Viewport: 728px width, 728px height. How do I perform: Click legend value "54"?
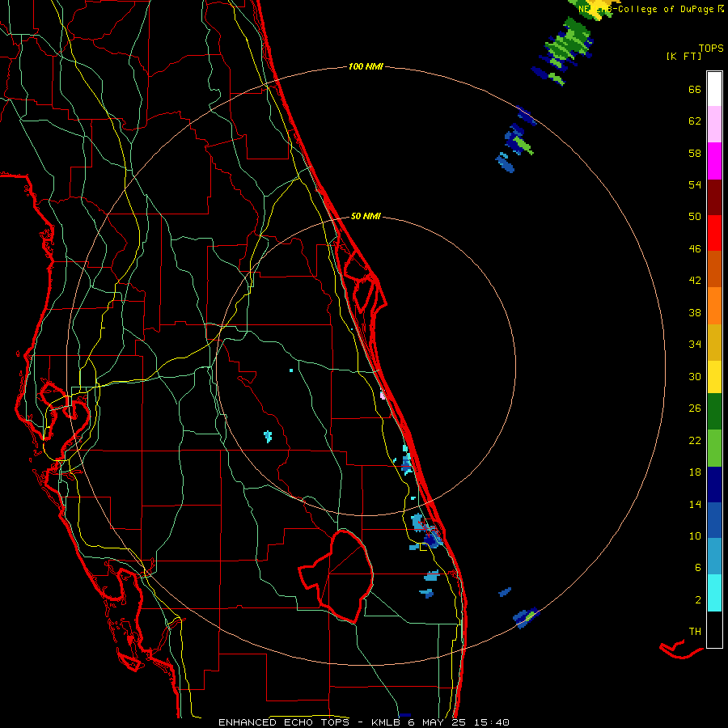[695, 184]
